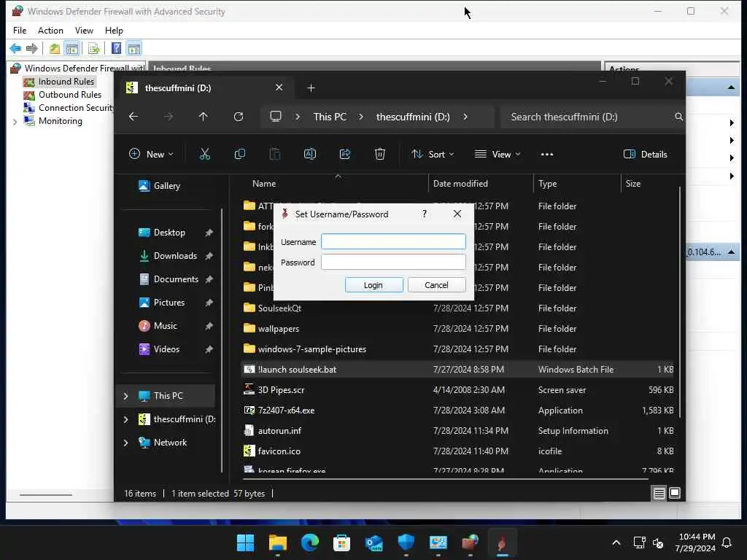Close the Set Username/Password dialog
This screenshot has height=560, width=747.
pos(457,214)
